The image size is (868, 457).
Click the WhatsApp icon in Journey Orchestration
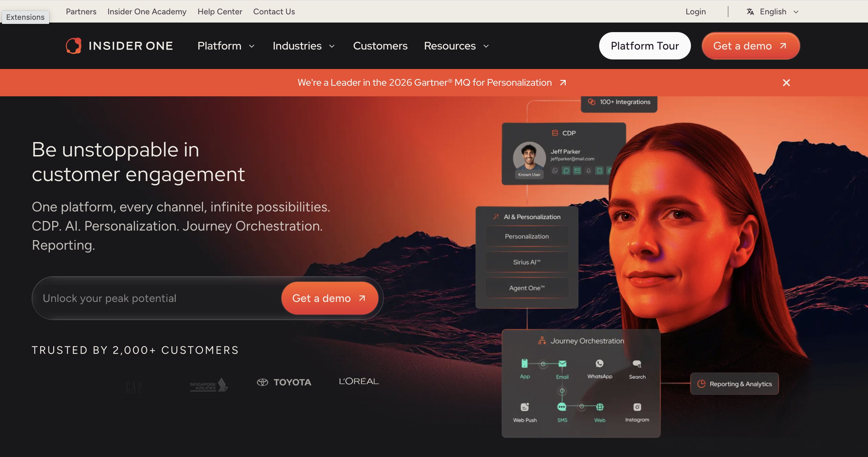599,363
